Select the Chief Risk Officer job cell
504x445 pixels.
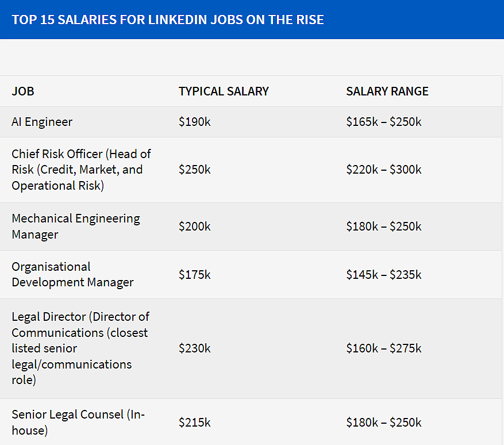tap(82, 170)
